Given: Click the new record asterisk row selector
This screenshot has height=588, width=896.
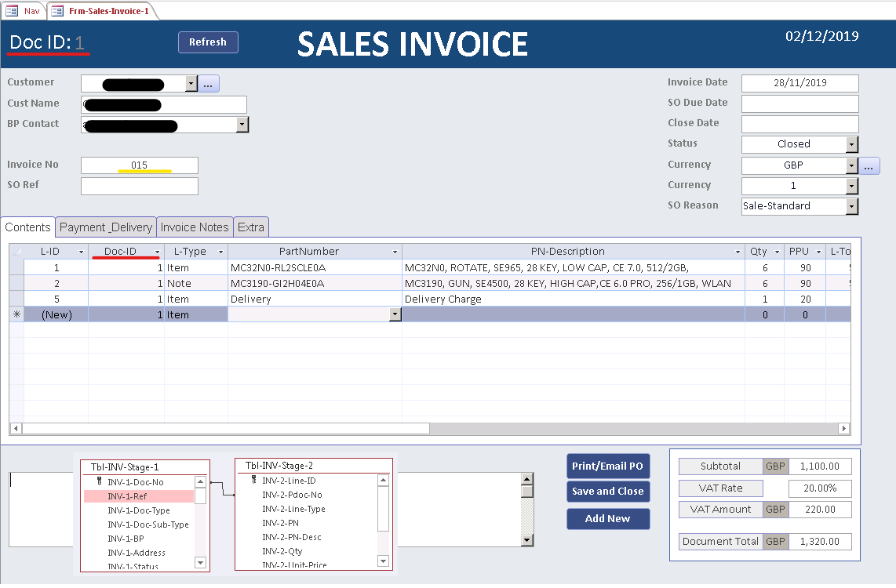Looking at the screenshot, I should [16, 314].
